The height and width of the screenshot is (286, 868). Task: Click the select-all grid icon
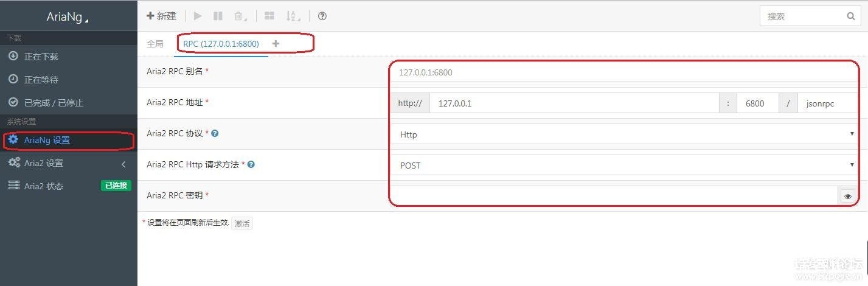[x=269, y=16]
